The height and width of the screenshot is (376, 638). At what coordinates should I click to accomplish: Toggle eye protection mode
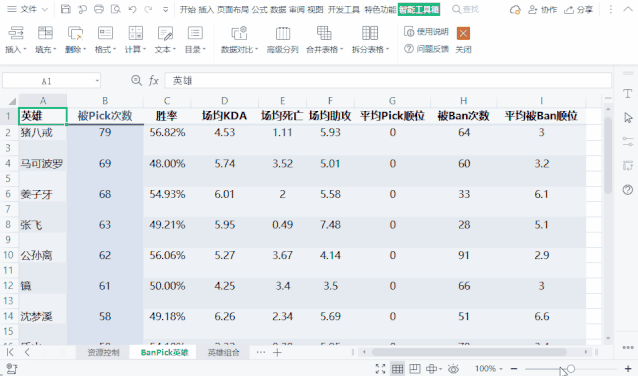coord(453,369)
